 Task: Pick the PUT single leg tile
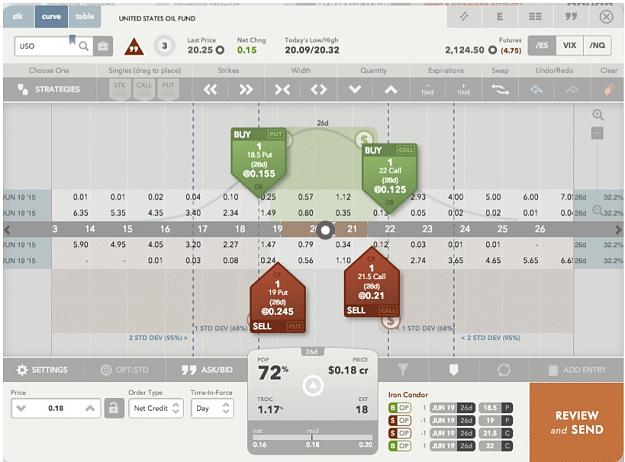tap(168, 89)
